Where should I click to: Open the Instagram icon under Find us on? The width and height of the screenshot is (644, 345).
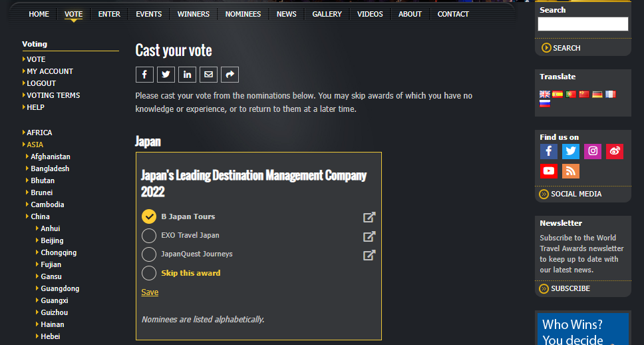[x=592, y=151]
